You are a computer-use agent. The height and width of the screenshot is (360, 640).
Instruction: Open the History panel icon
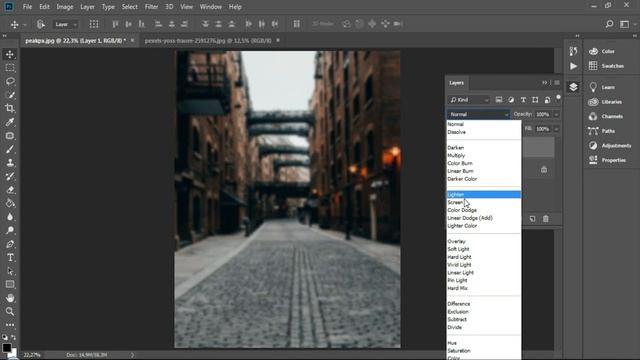(573, 51)
